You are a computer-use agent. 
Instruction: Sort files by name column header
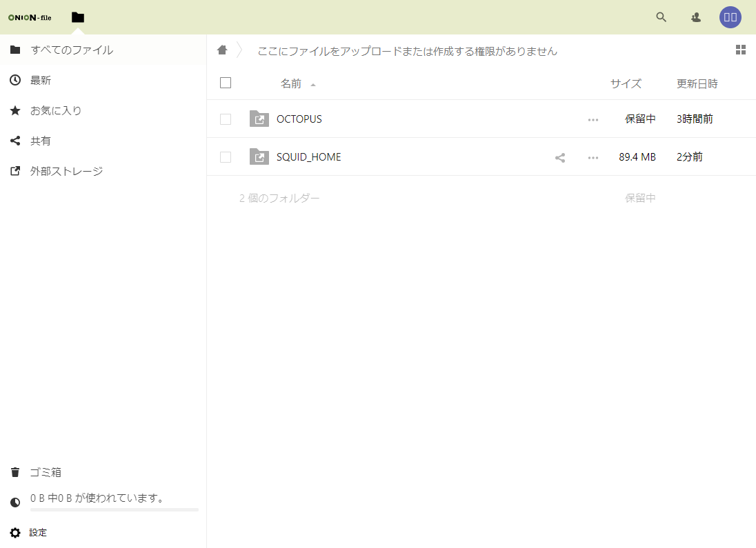(x=291, y=84)
